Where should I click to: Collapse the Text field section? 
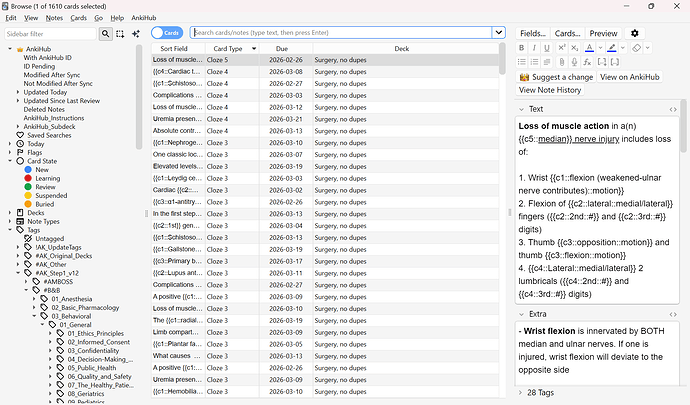[x=521, y=109]
